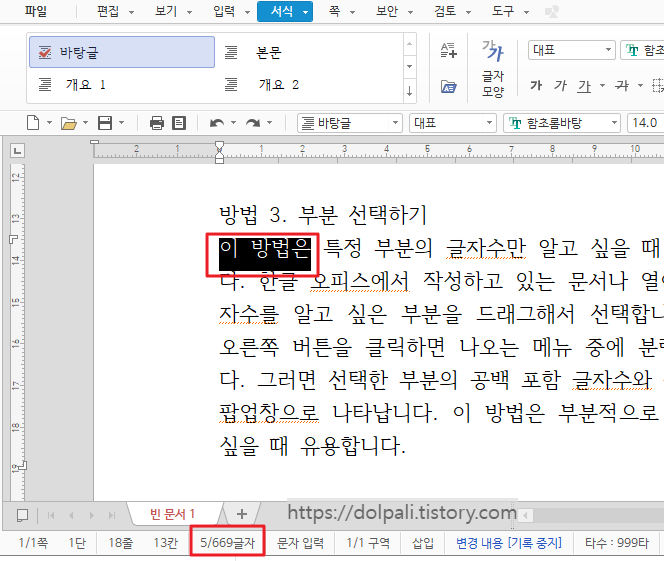Viewport: 664px width, 561px height.
Task: Expand redo history dropdown arrow
Action: tap(269, 123)
